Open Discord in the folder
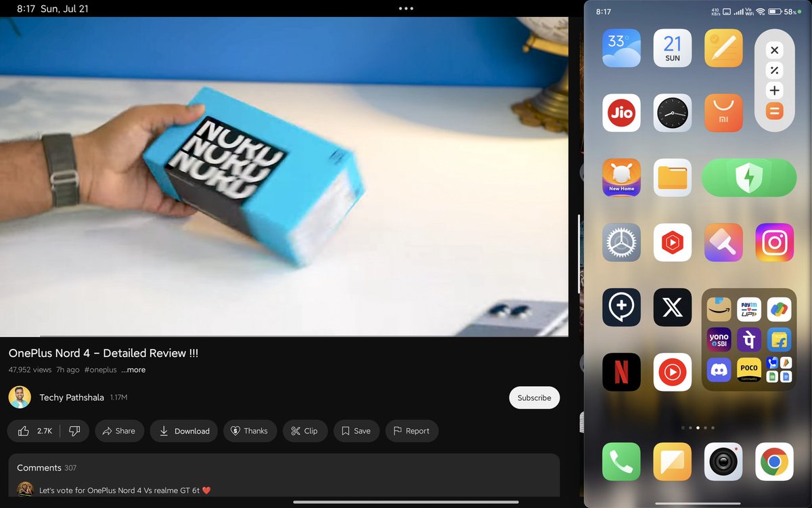 tap(719, 369)
